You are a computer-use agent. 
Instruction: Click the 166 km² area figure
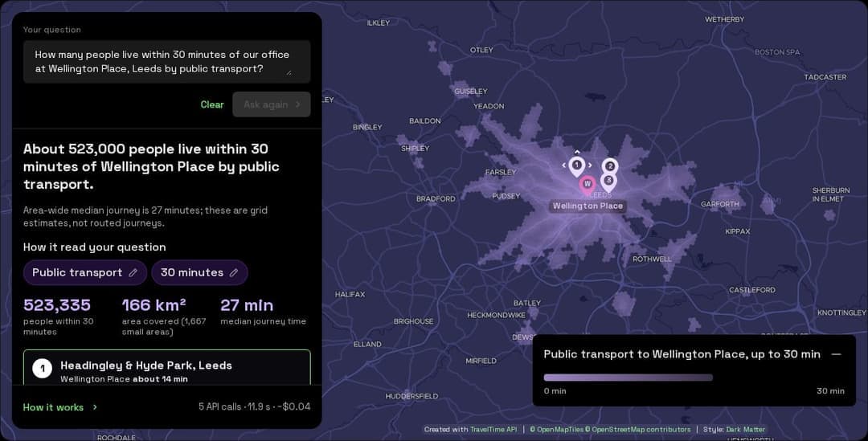(154, 305)
